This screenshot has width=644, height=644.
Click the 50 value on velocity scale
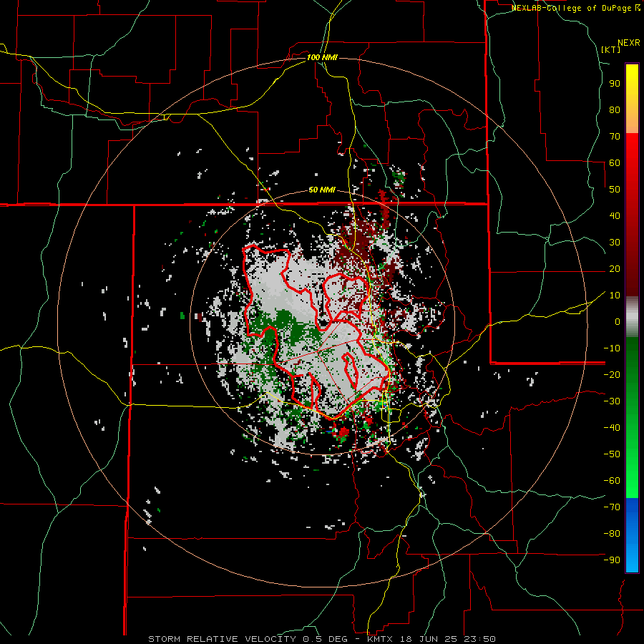[615, 190]
